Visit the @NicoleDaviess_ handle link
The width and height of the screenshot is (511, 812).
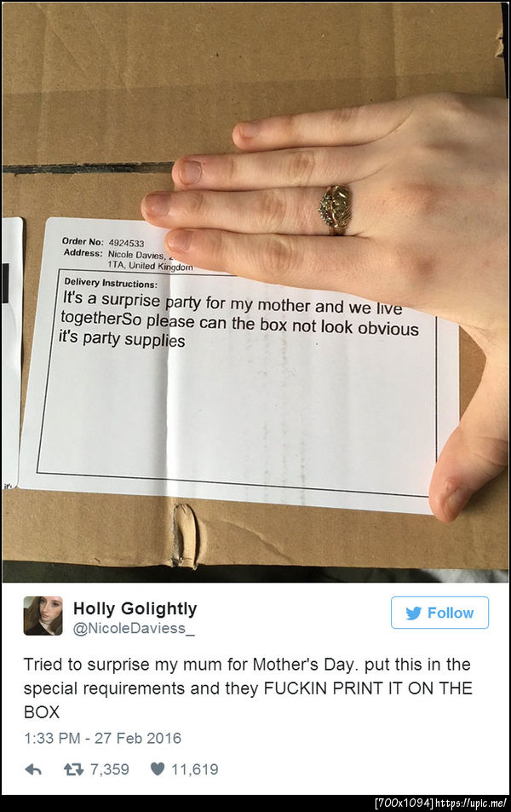click(x=134, y=628)
